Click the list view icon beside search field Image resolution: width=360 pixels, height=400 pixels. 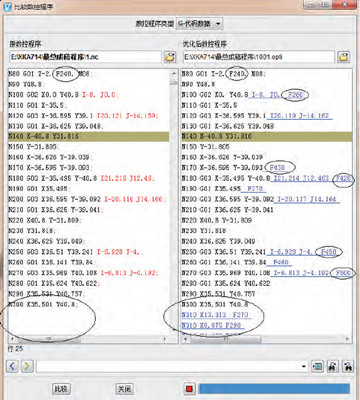click(x=317, y=367)
